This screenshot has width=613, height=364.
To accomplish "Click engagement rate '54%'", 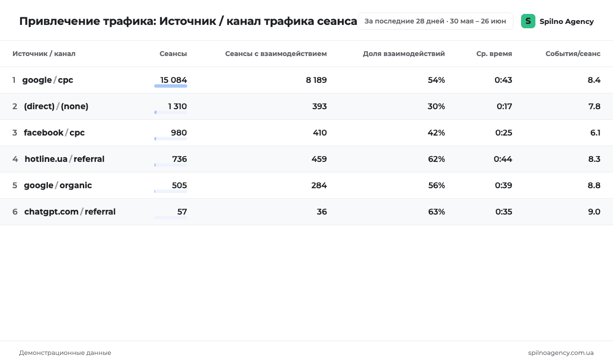I will click(x=436, y=80).
